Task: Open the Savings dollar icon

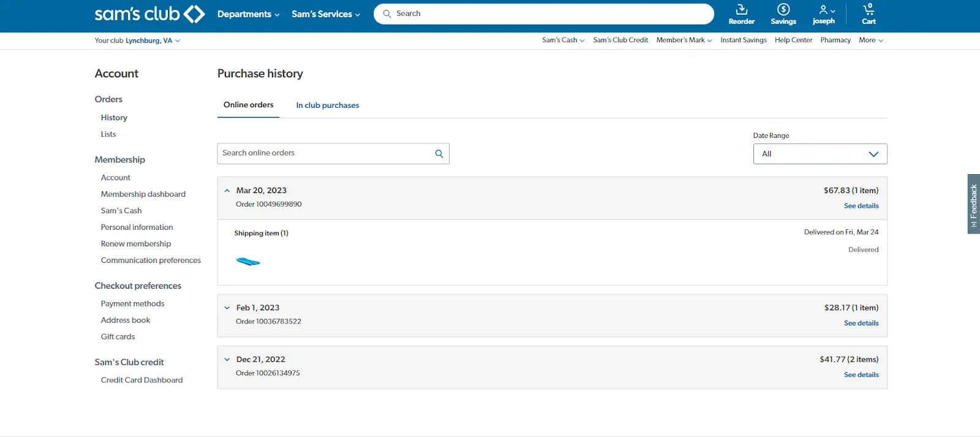Action: [x=783, y=14]
